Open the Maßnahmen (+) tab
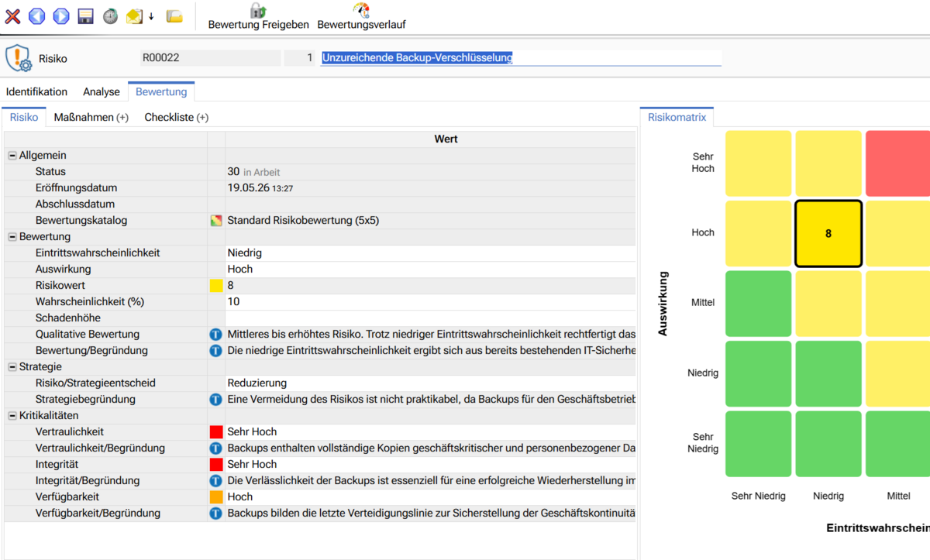This screenshot has height=560, width=930. [91, 118]
